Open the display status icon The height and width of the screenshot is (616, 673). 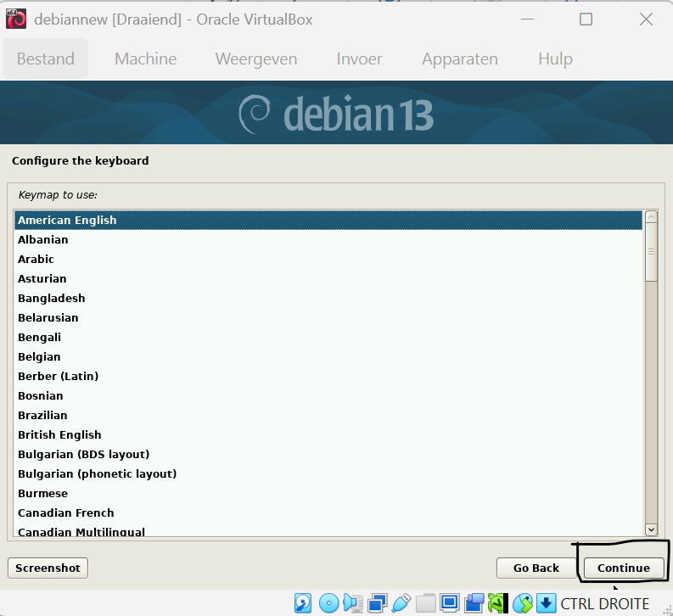coord(450,603)
